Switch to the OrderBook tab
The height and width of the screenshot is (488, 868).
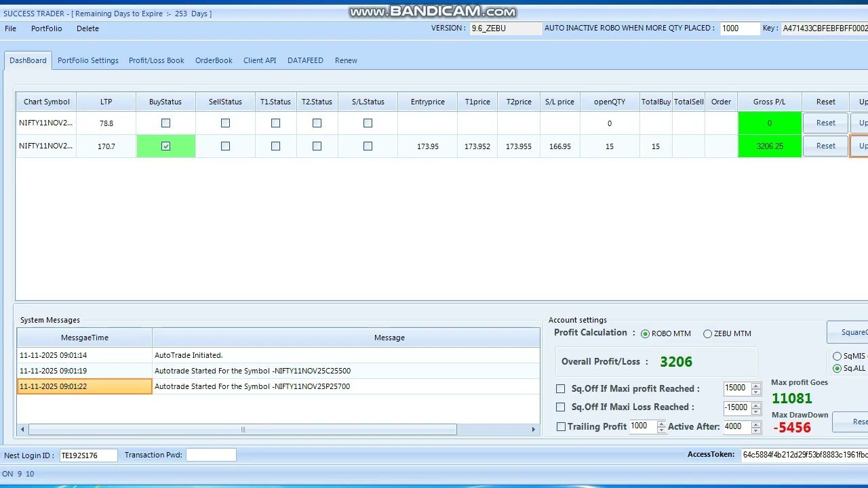coord(214,60)
